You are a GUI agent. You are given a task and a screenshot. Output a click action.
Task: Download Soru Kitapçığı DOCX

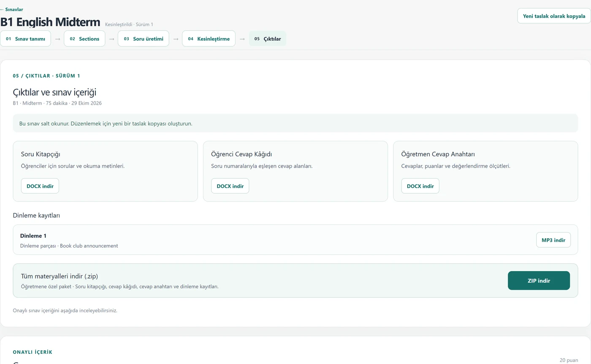(x=40, y=186)
